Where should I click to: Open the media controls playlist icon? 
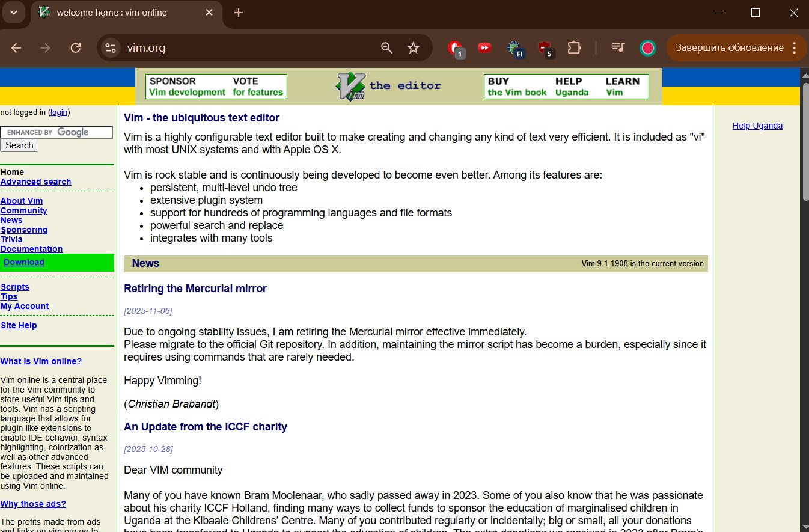[x=618, y=47]
